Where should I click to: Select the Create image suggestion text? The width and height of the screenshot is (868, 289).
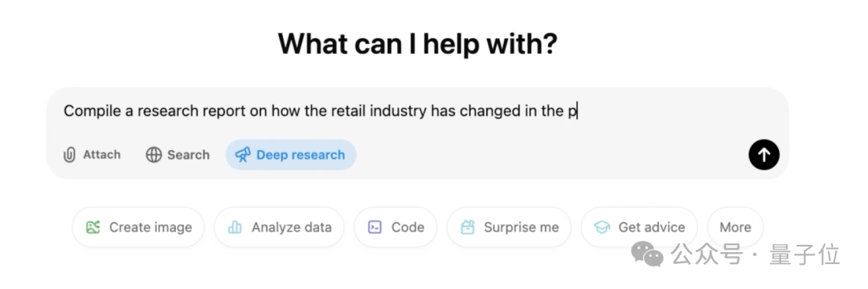tap(150, 227)
